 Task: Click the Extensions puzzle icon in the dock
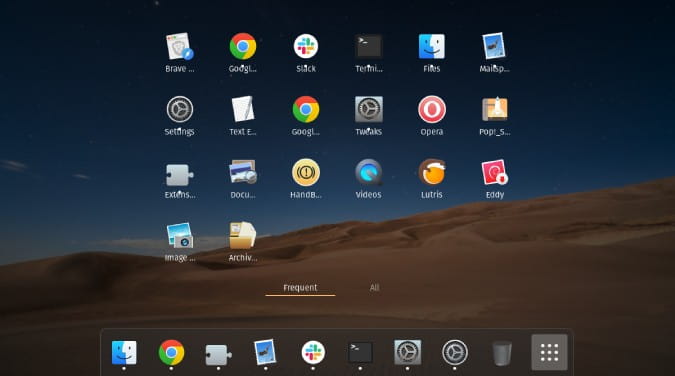click(x=218, y=354)
